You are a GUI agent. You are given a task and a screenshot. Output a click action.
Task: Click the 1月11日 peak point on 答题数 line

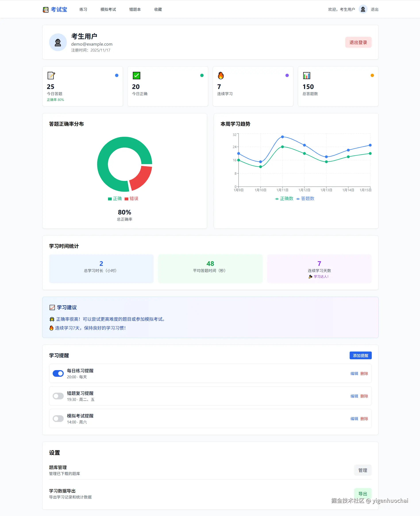pos(282,137)
